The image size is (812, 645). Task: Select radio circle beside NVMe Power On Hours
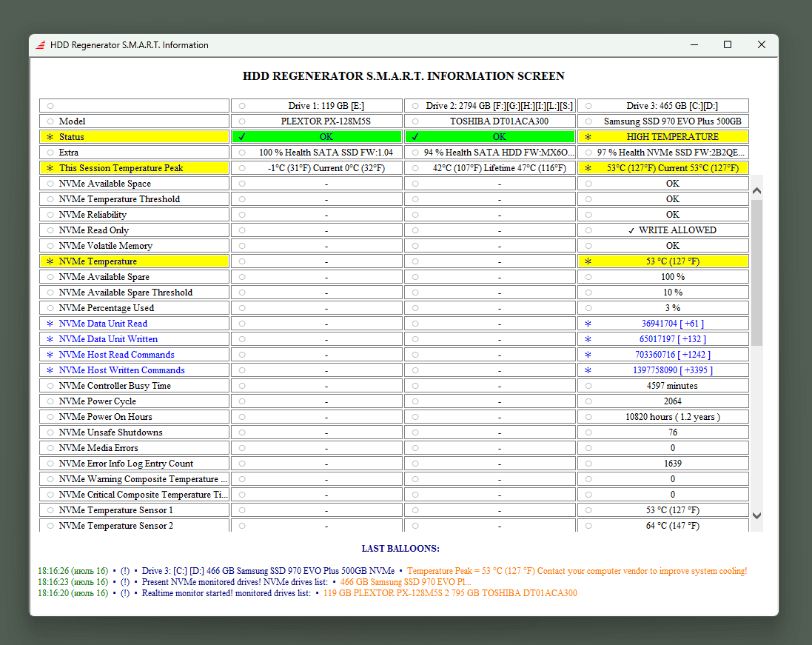click(50, 416)
